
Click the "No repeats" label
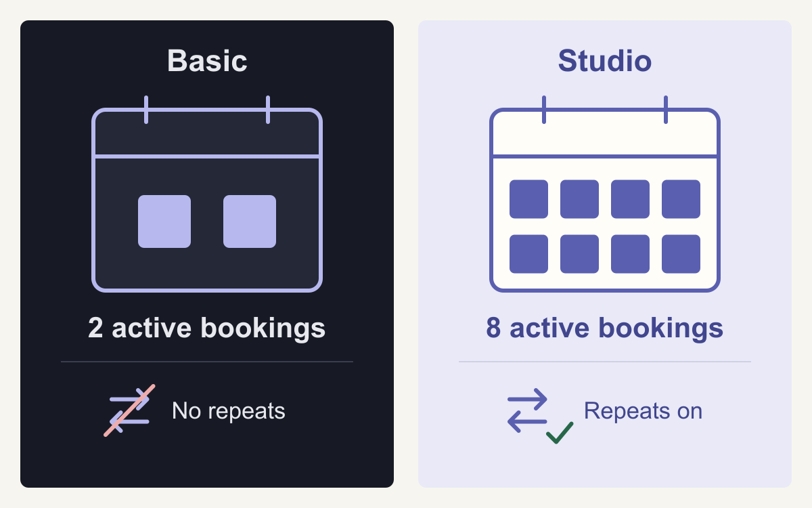click(229, 410)
